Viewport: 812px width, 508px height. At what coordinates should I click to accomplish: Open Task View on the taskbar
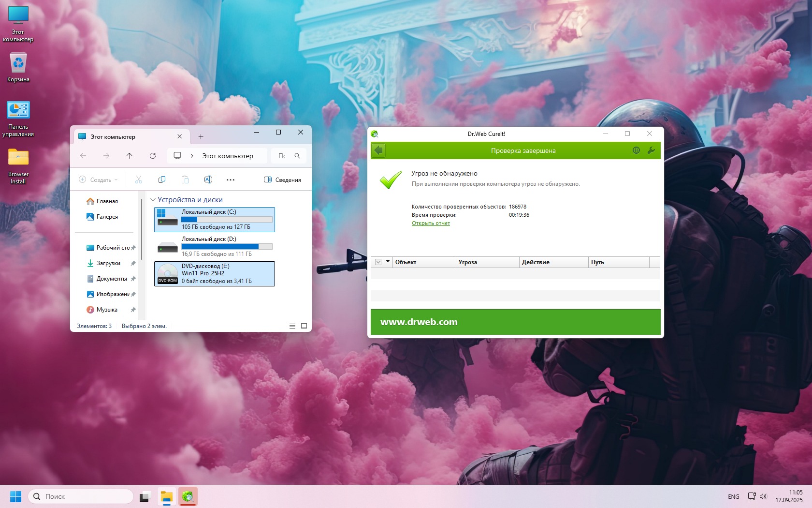145,496
